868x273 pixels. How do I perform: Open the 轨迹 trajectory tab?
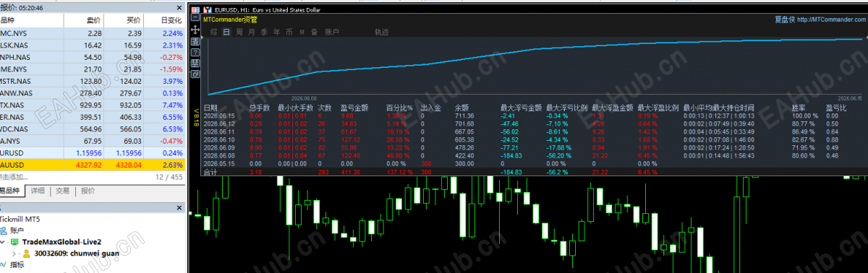click(382, 32)
